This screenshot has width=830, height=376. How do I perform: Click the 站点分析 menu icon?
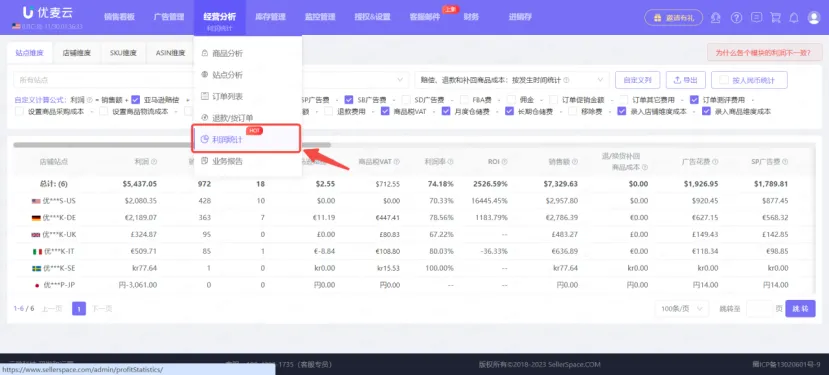(205, 75)
